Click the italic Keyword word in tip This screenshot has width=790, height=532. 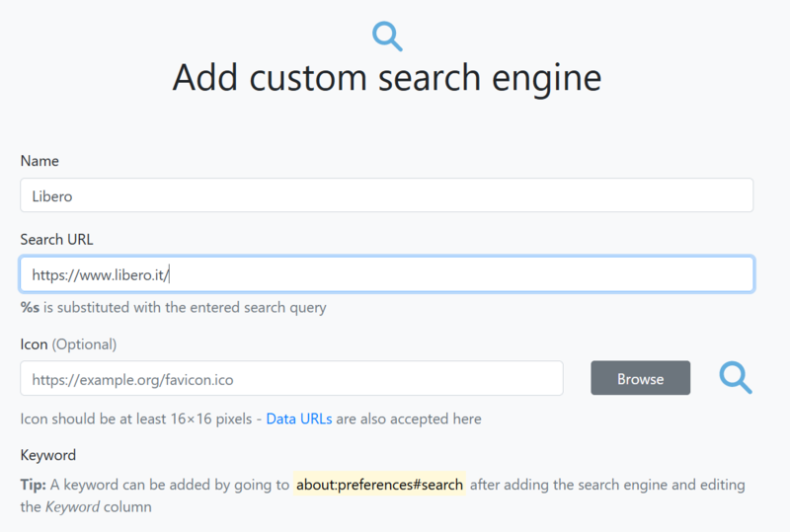click(72, 506)
